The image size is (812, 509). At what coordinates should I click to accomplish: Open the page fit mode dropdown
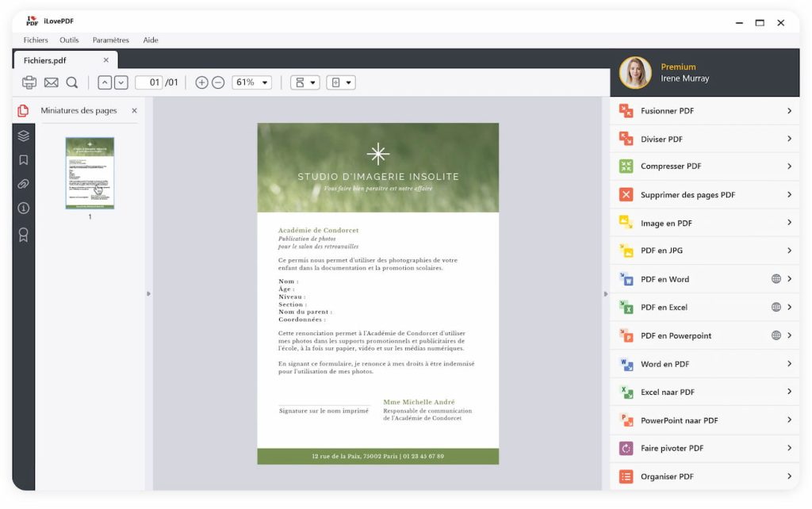[x=341, y=82]
